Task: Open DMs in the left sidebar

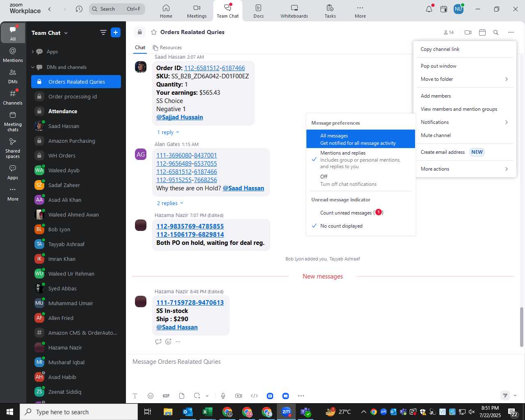Action: (13, 76)
